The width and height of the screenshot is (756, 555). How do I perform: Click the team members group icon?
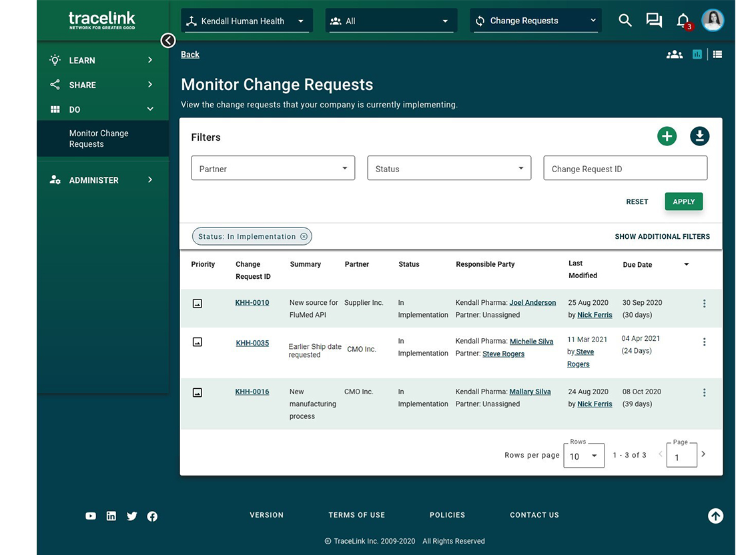pos(675,55)
